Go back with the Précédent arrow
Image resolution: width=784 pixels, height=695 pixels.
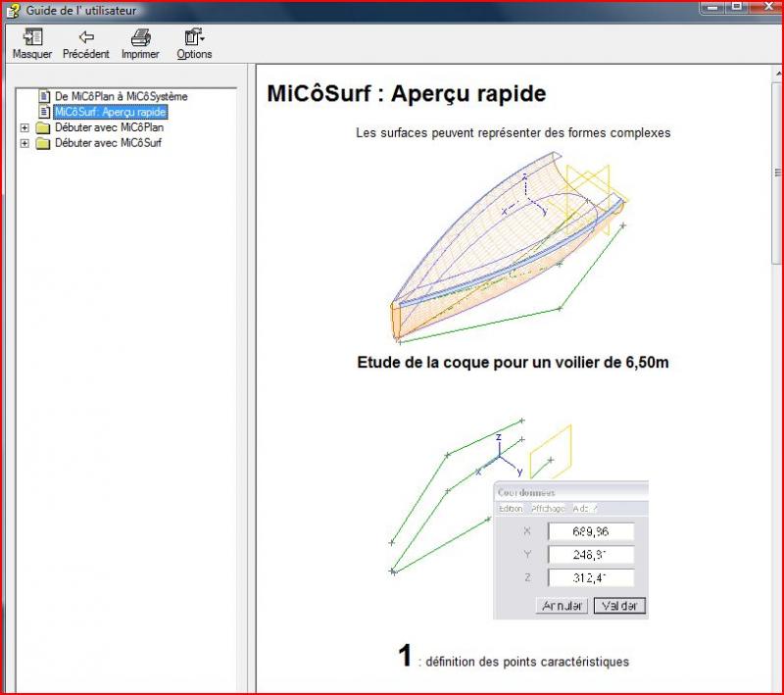[85, 44]
